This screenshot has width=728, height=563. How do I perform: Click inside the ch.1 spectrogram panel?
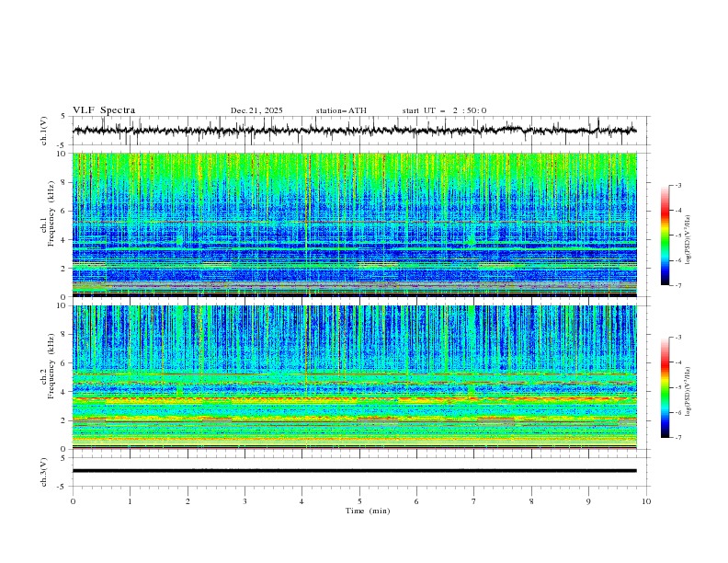(354, 224)
